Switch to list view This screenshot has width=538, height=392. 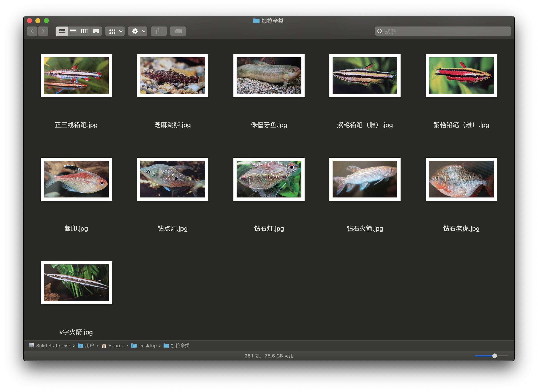click(73, 31)
